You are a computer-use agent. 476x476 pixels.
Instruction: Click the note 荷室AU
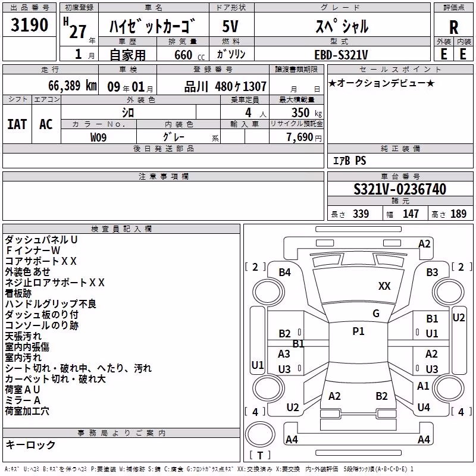coord(23,390)
